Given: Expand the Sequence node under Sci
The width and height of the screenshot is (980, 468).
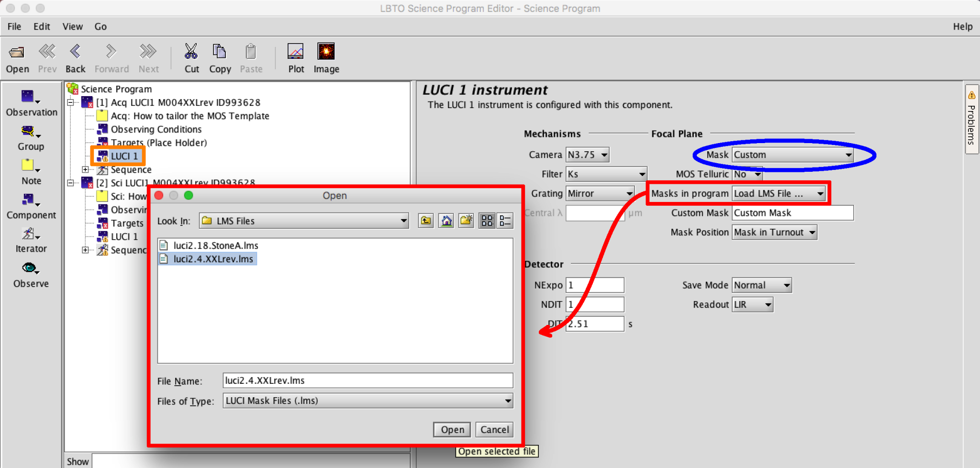Looking at the screenshot, I should (x=85, y=250).
